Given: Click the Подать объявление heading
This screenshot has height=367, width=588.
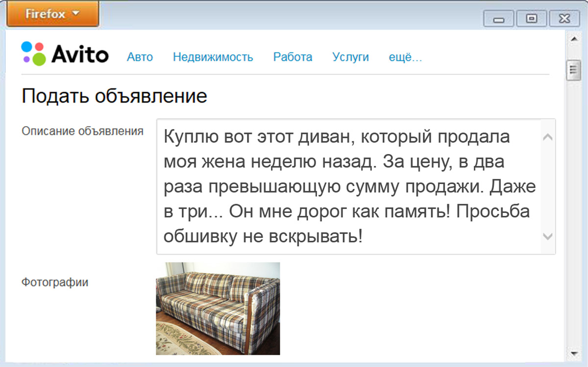Looking at the screenshot, I should click(x=114, y=96).
